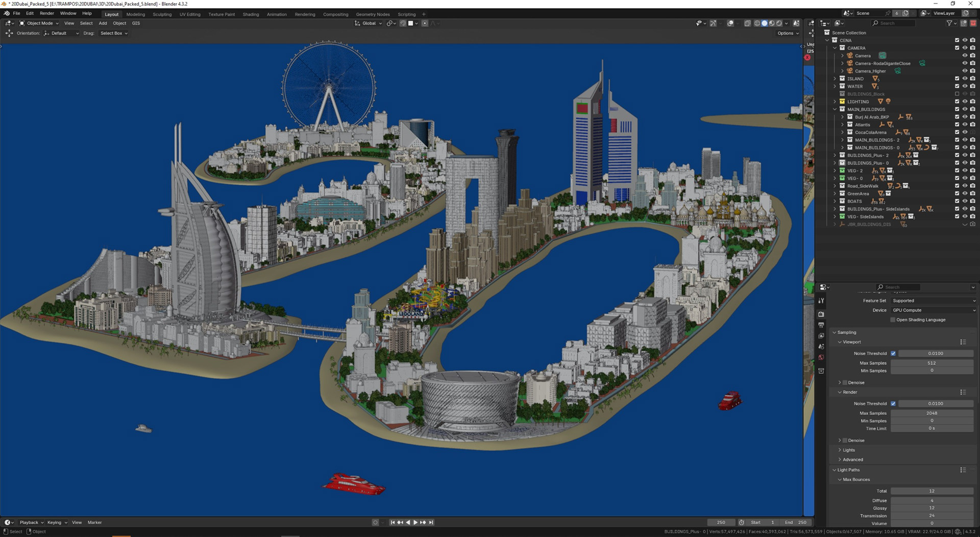Exclude ISLAND collection from view layer
The width and height of the screenshot is (980, 537).
click(957, 79)
